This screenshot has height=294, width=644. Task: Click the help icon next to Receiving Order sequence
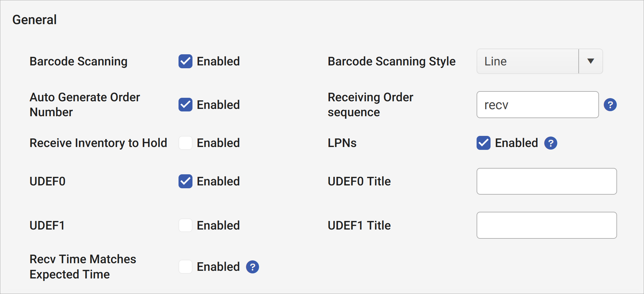(610, 104)
